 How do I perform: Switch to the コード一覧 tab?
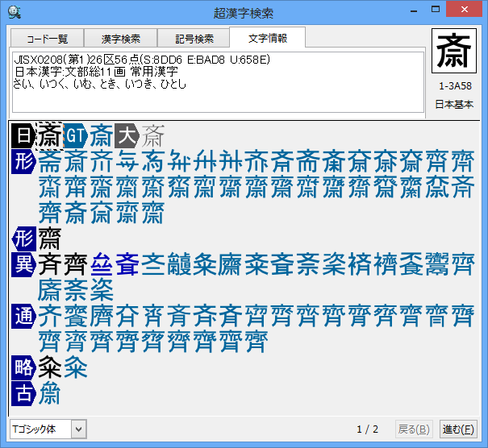(47, 39)
